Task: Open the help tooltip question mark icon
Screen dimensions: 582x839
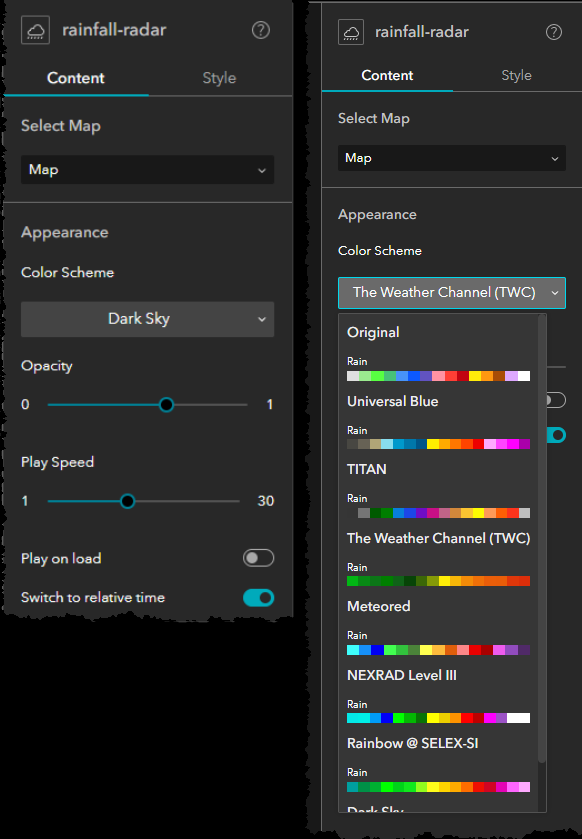Action: pyautogui.click(x=261, y=30)
